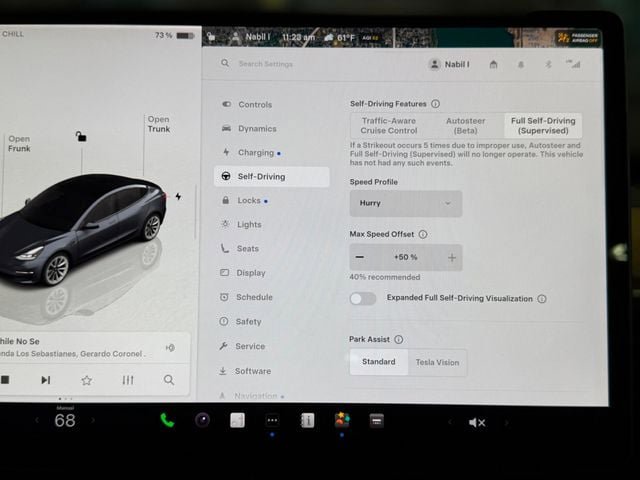Tap the Open Frunk label
Screen dimensions: 640x480
(x=19, y=144)
